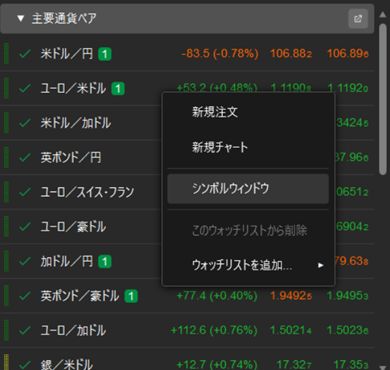Choose 新規チャート in the context menu
Image resolution: width=390 pixels, height=370 pixels.
248,147
